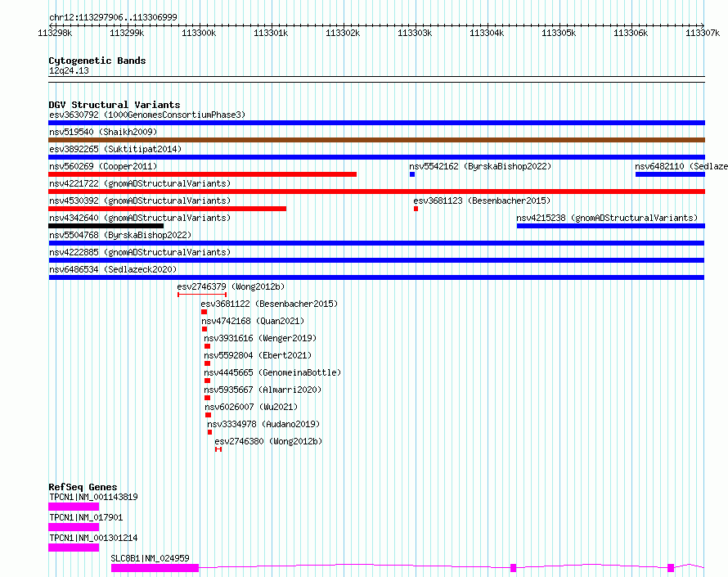Open nsv3334978 Audano2019 label
The height and width of the screenshot is (577, 728).
pos(263,424)
